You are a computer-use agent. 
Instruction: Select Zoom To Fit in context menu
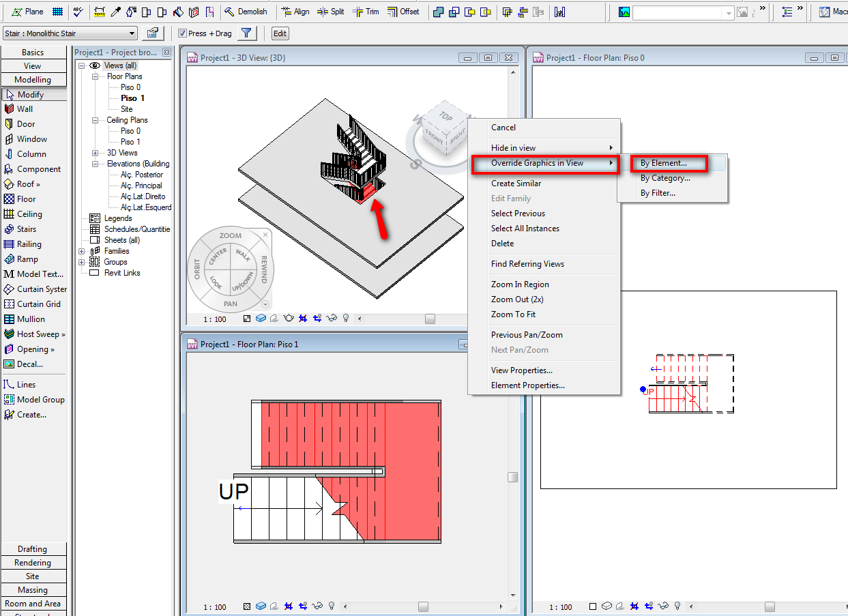pos(513,314)
